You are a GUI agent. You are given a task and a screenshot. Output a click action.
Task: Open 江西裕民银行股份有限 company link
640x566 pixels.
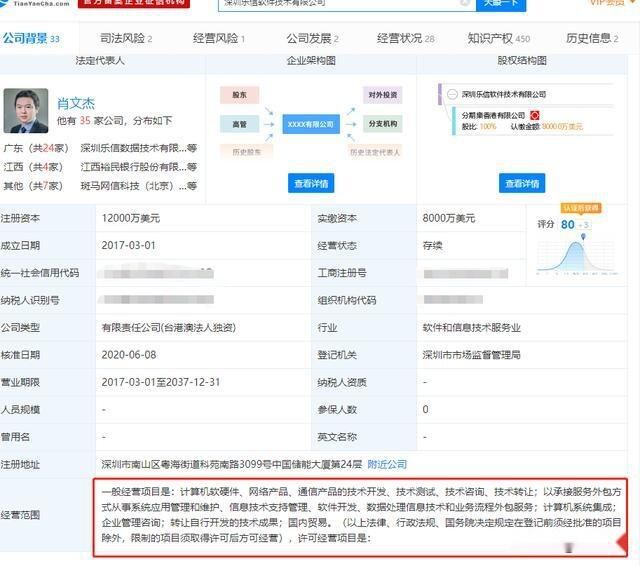tap(139, 167)
